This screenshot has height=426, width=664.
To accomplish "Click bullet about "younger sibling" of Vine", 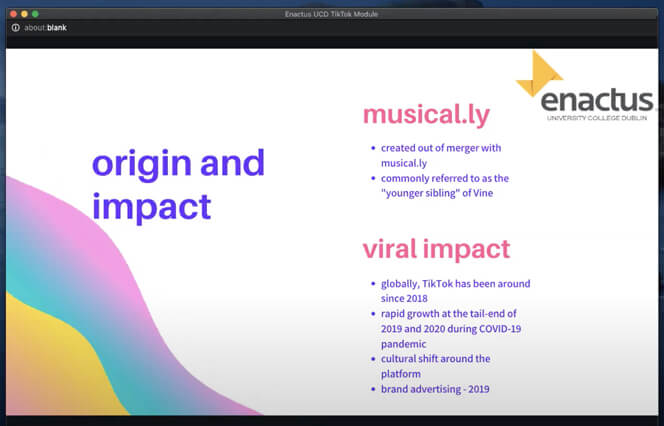I will pyautogui.click(x=440, y=185).
